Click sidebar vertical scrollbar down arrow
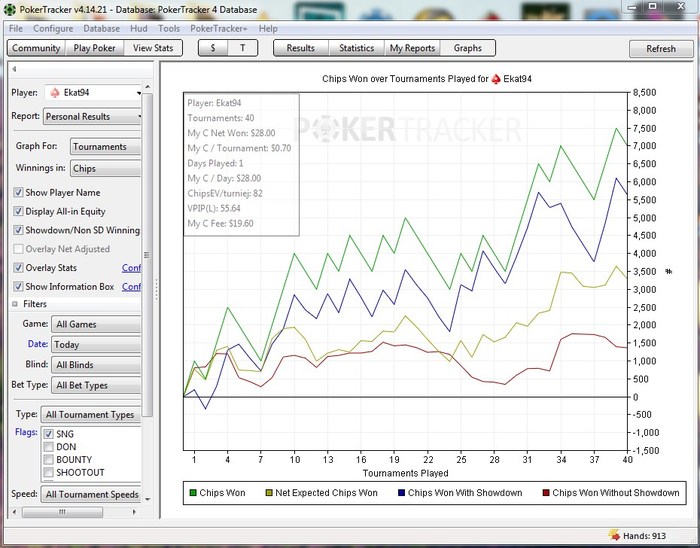Viewport: 700px width, 548px height. [x=147, y=500]
